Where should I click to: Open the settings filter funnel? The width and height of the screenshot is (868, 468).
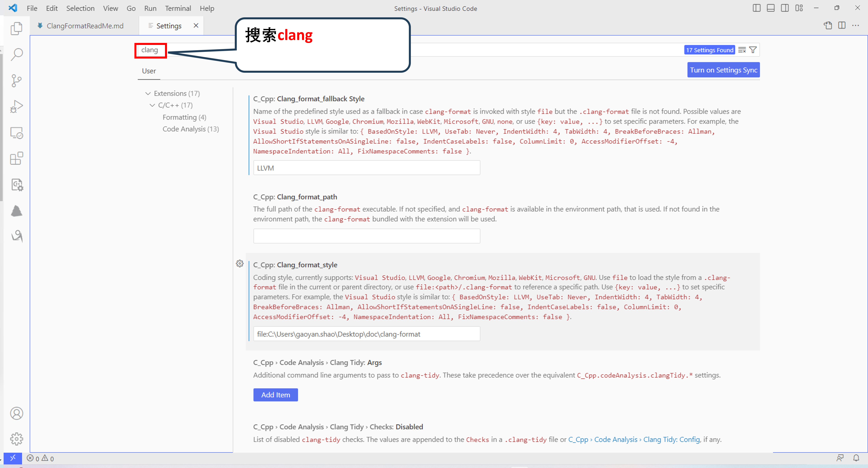click(753, 50)
